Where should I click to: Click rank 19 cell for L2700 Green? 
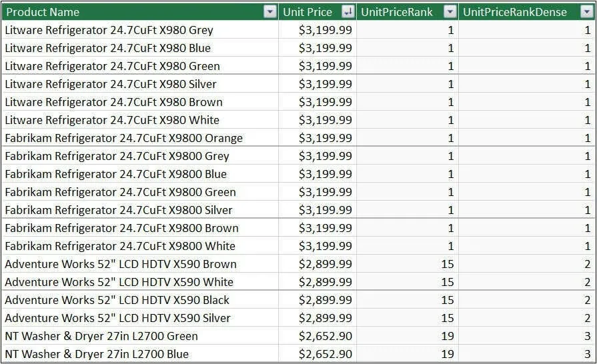[x=408, y=336]
